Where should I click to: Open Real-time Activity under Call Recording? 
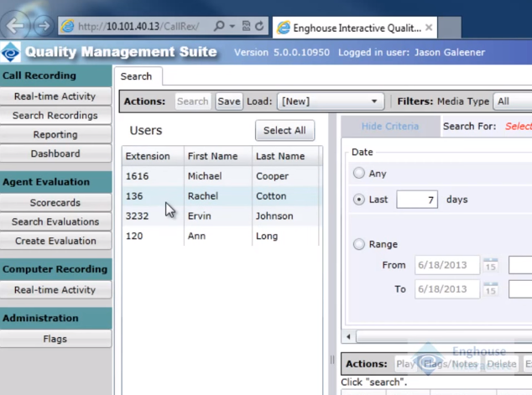click(x=55, y=96)
